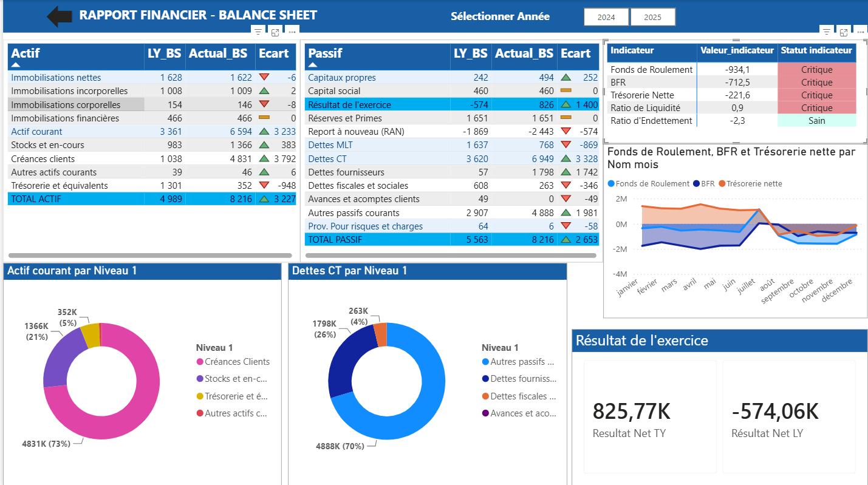Toggle Trésorerie nette series in chart legend
The image size is (868, 485).
(x=750, y=183)
